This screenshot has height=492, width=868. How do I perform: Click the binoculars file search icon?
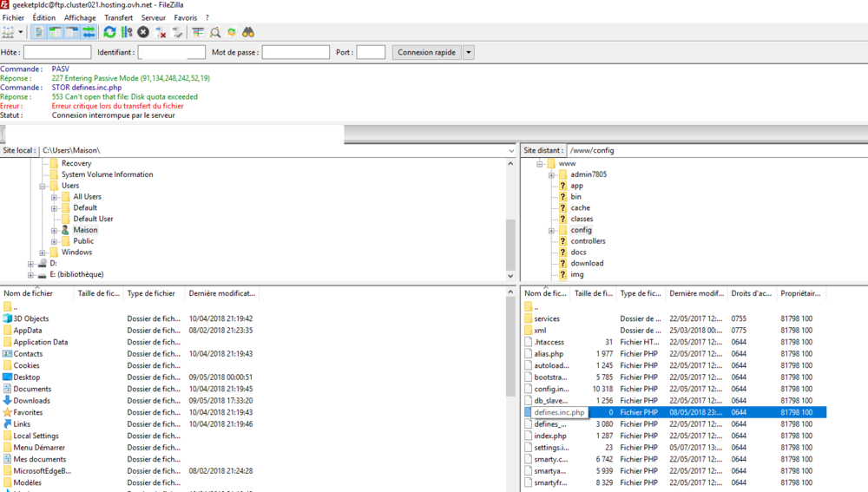[x=248, y=32]
